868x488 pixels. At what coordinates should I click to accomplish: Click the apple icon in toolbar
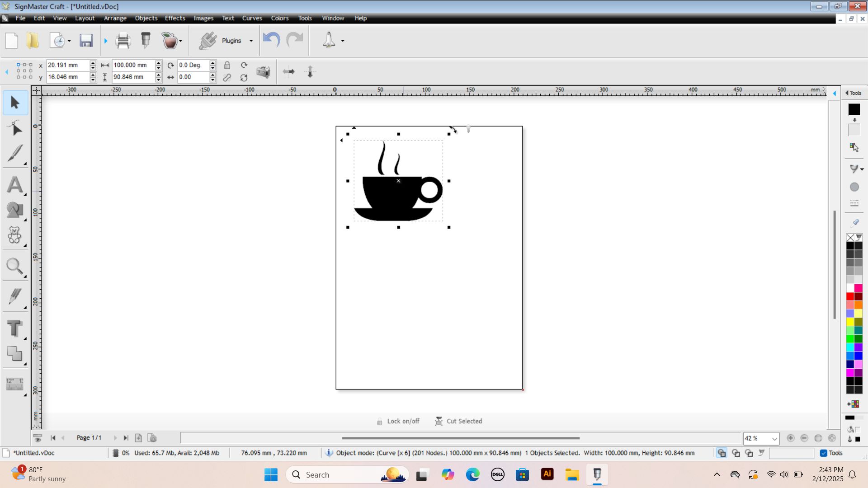pyautogui.click(x=170, y=41)
